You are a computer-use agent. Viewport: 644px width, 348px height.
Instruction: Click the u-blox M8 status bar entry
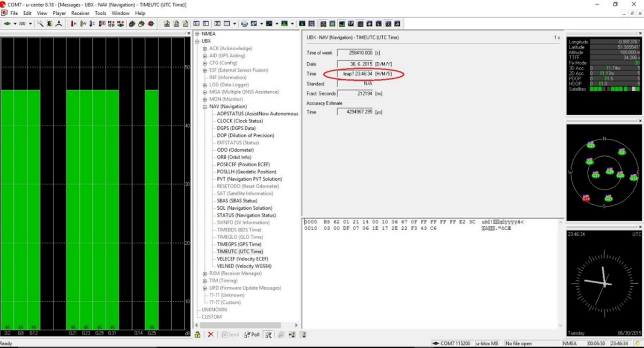(x=487, y=343)
